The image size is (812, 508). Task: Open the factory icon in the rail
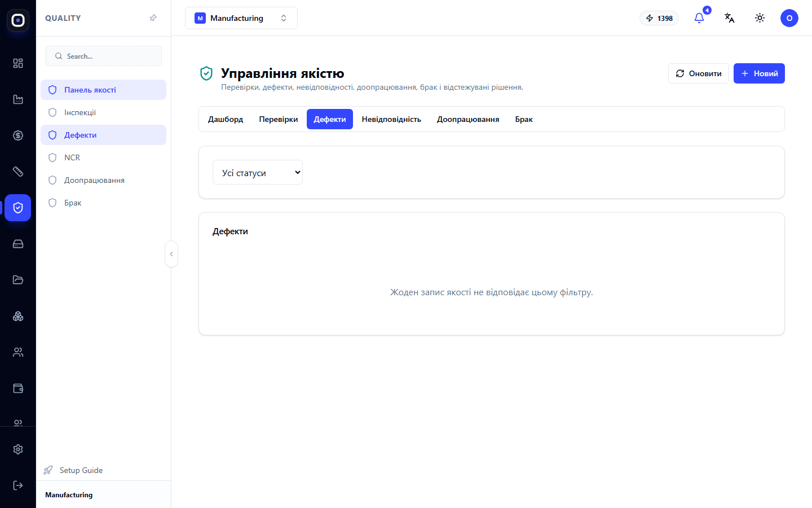tap(18, 99)
